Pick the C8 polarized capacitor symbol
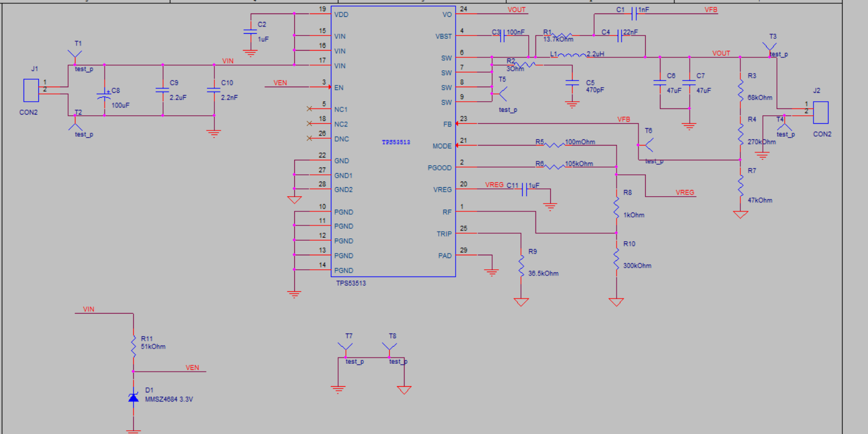 pyautogui.click(x=104, y=94)
